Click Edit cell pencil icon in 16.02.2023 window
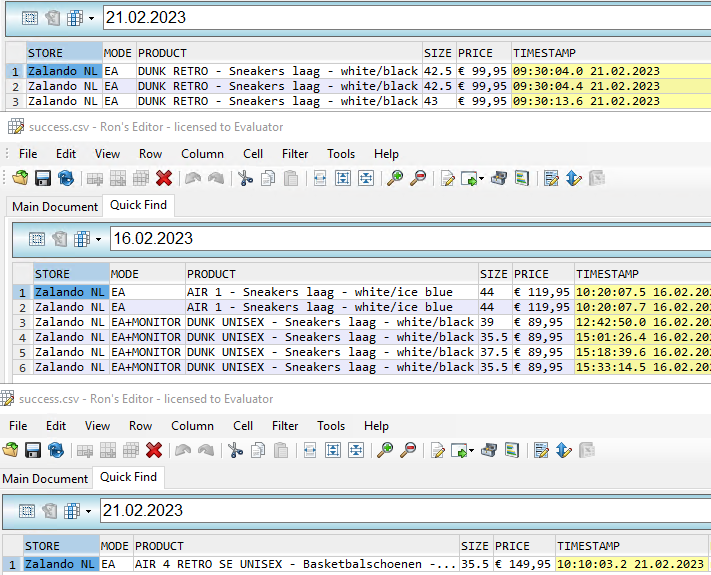This screenshot has width=711, height=575. [448, 178]
